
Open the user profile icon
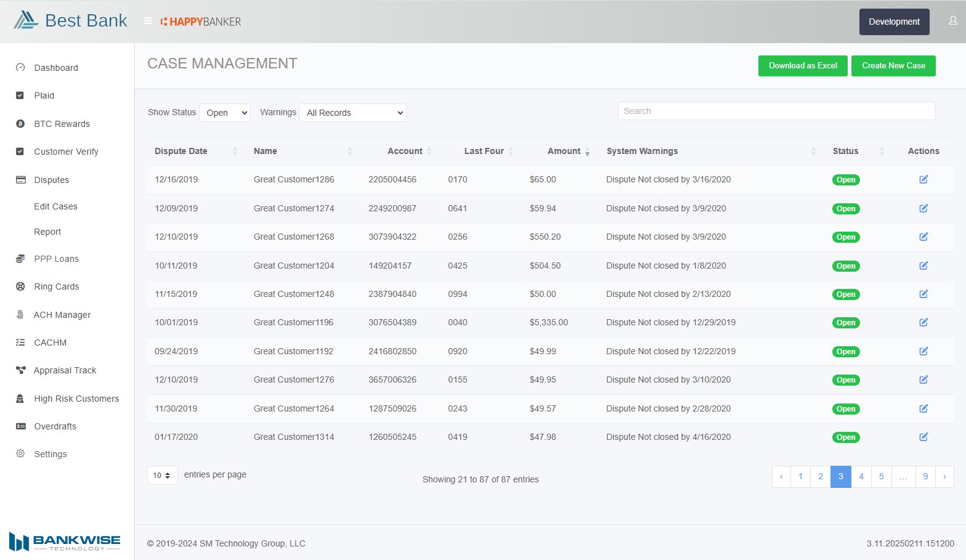[x=953, y=21]
